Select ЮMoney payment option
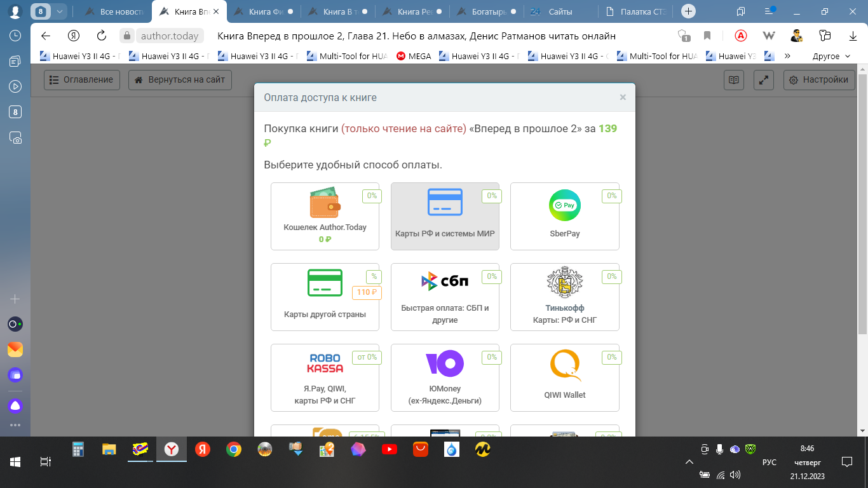 (x=445, y=377)
